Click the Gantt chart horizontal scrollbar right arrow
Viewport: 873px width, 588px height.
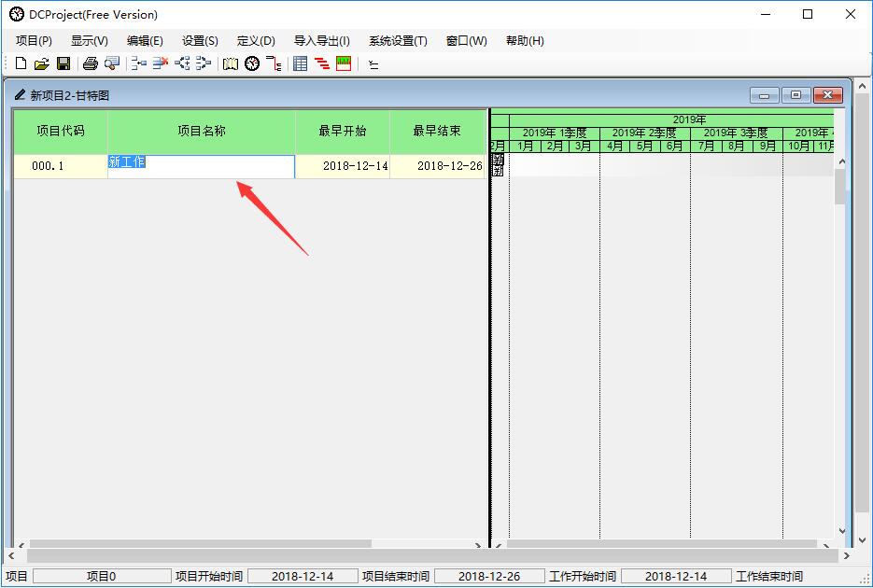tap(827, 546)
